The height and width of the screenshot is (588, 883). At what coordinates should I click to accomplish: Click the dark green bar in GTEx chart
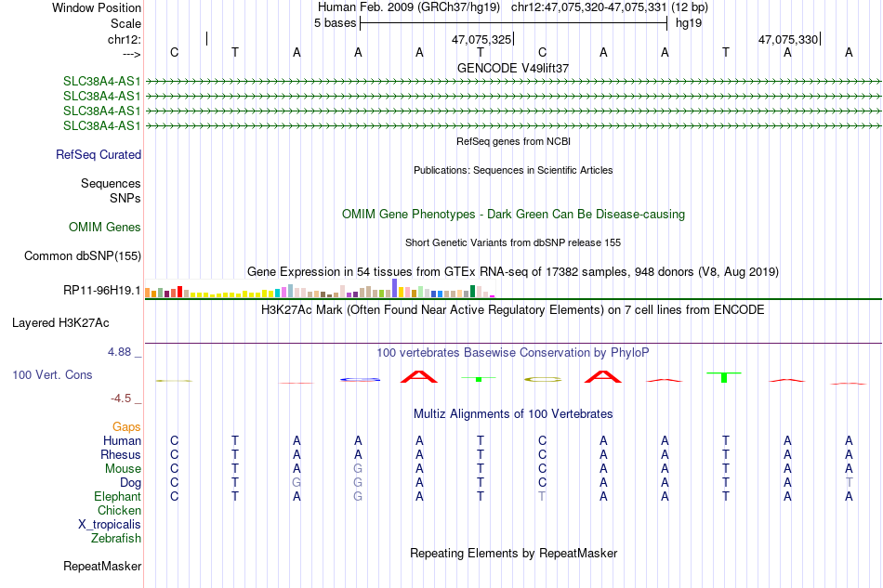pos(472,292)
